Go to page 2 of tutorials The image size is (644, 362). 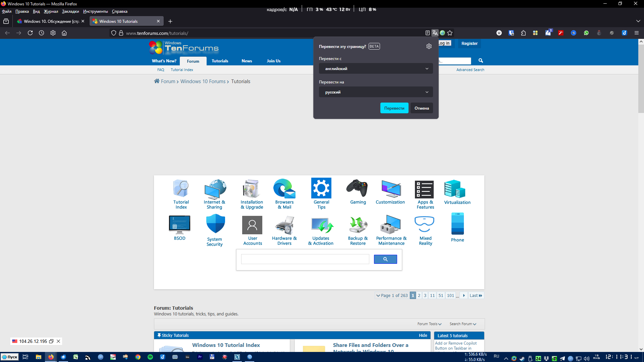coord(419,296)
